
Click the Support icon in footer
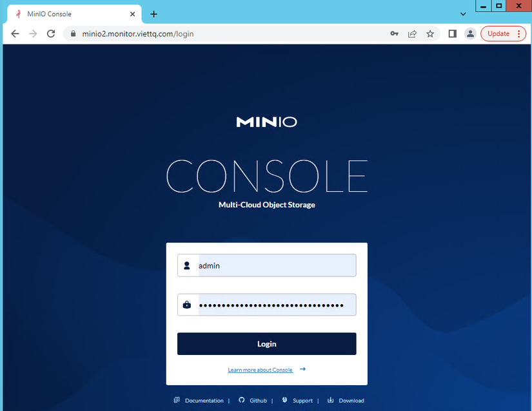click(284, 400)
